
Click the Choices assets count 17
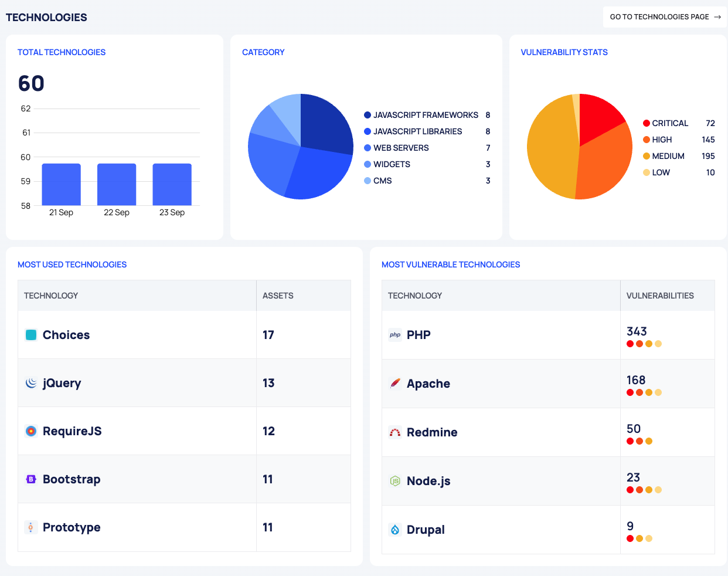(268, 335)
